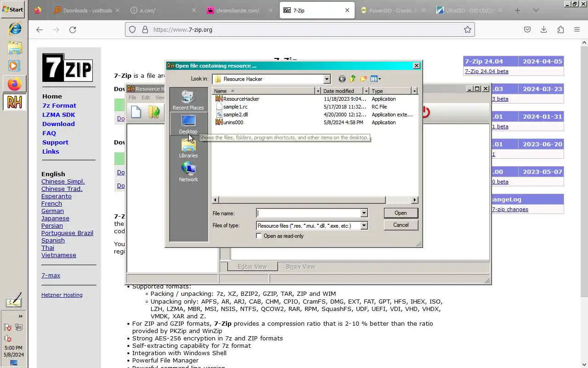Open Firefox application hamburger menu
The image size is (588, 368).
click(577, 29)
